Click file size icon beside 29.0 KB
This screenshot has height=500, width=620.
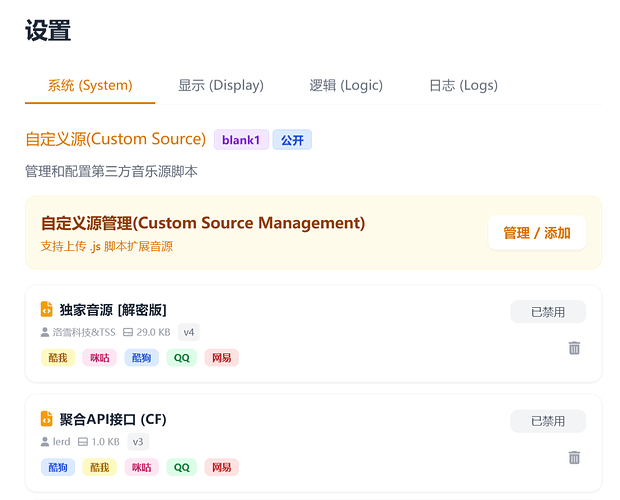tap(128, 332)
